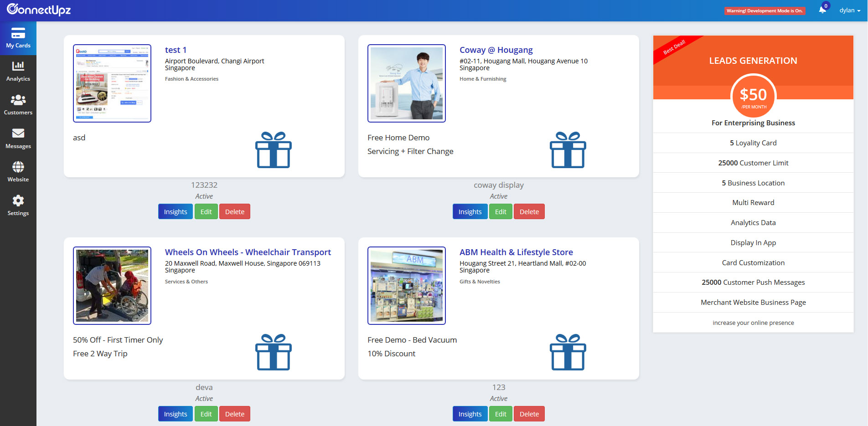
Task: Click the 'Free Demo - Bed Vacuum' text
Action: coord(412,340)
